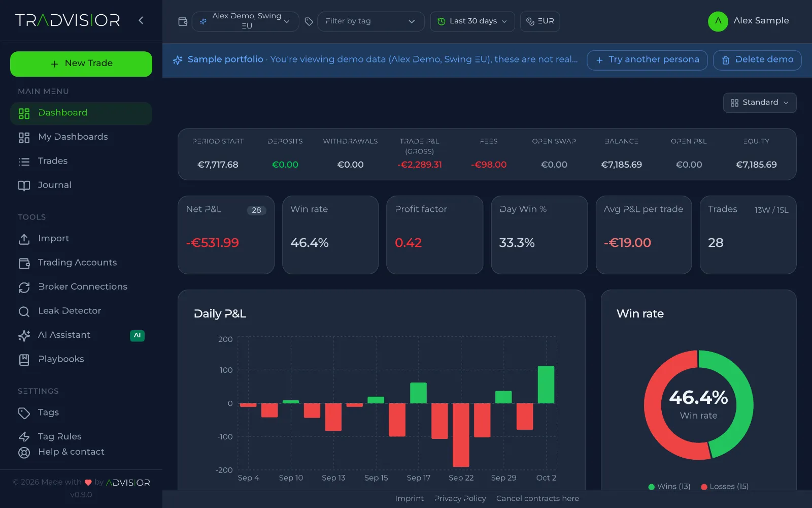
Task: Click the Delete demo button
Action: click(757, 60)
